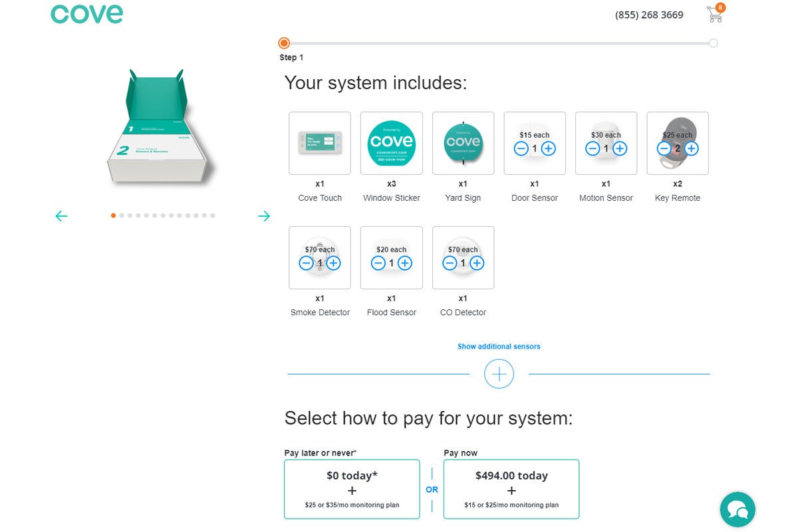This screenshot has width=798, height=532.
Task: Click Show additional sensors link
Action: pos(499,346)
